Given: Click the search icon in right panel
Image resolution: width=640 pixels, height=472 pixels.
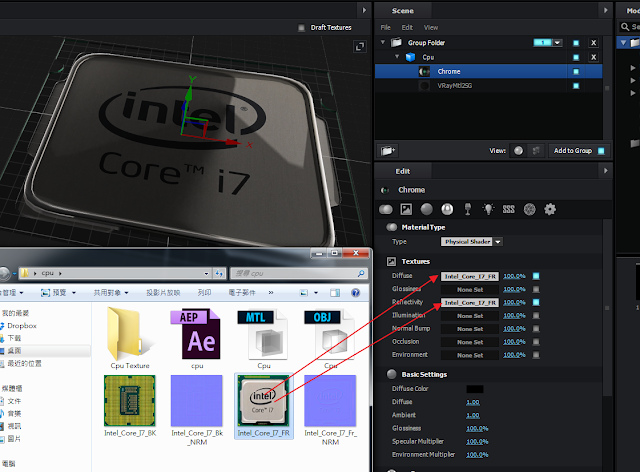Looking at the screenshot, I should (625, 27).
